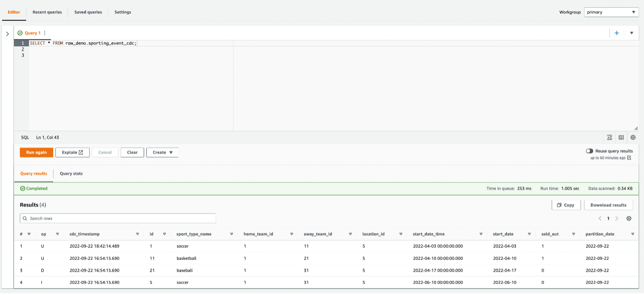Viewport: 644px width, 295px height.
Task: Open results table settings gear icon
Action: (x=629, y=219)
